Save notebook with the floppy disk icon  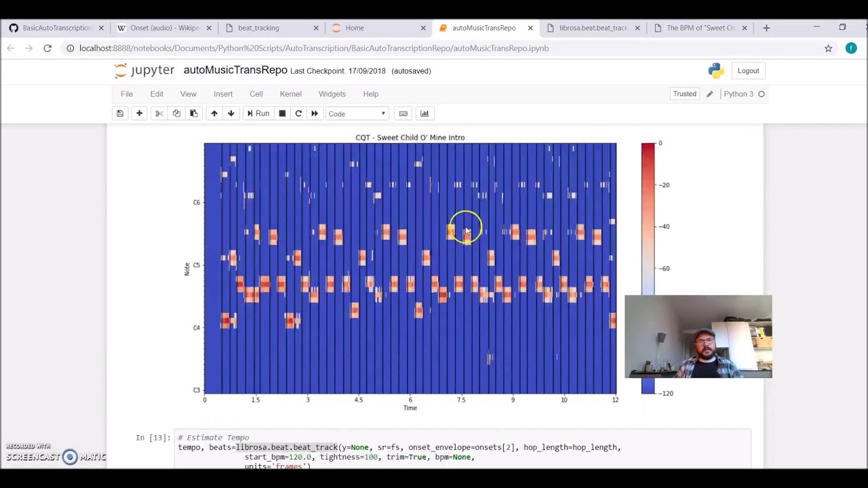tap(120, 114)
